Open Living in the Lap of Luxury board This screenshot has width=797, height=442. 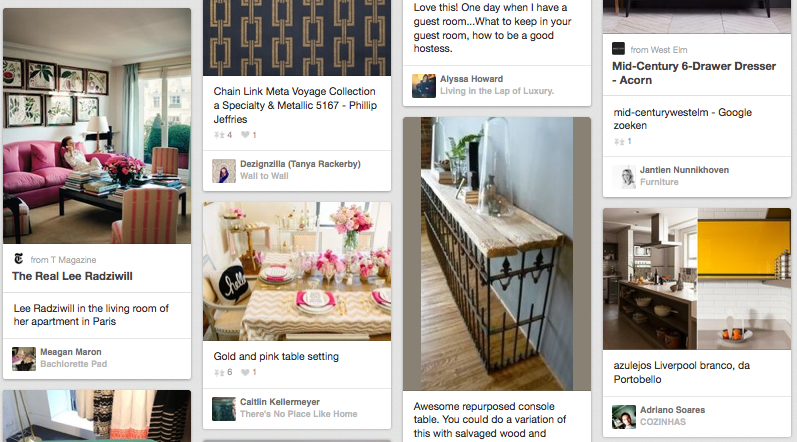[497, 90]
